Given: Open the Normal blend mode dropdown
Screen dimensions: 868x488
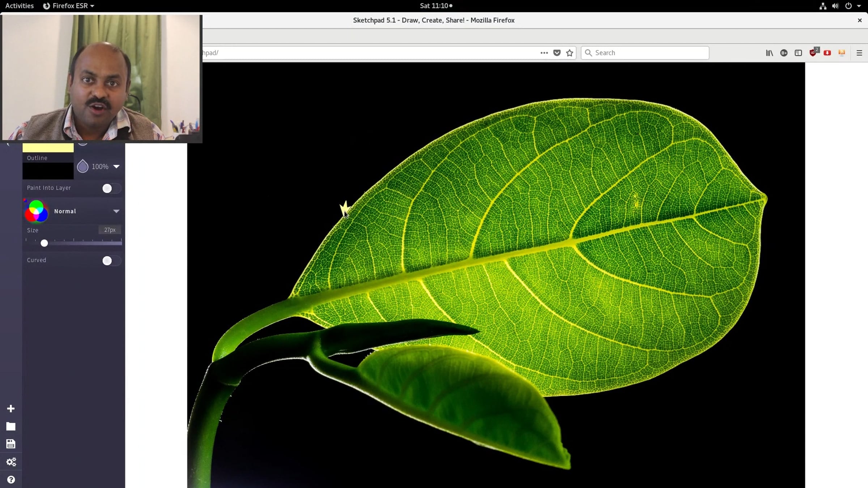Looking at the screenshot, I should tap(116, 211).
